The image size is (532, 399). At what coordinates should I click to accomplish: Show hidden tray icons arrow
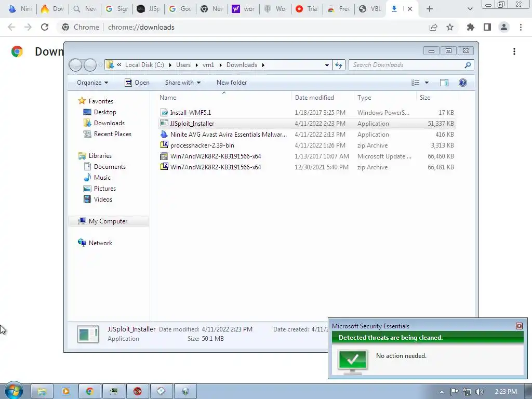[x=442, y=392]
